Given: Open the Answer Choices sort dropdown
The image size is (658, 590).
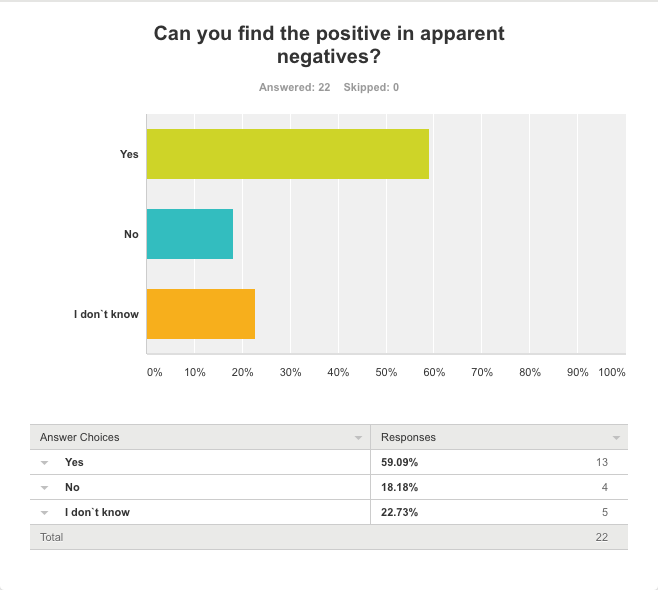Looking at the screenshot, I should (358, 438).
